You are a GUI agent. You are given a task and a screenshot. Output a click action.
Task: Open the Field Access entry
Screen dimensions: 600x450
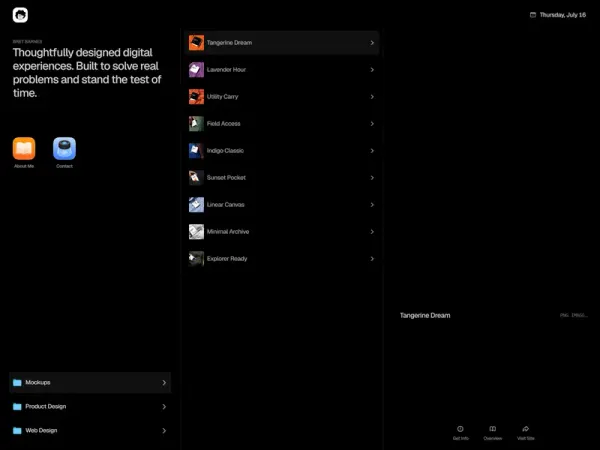[x=282, y=124]
